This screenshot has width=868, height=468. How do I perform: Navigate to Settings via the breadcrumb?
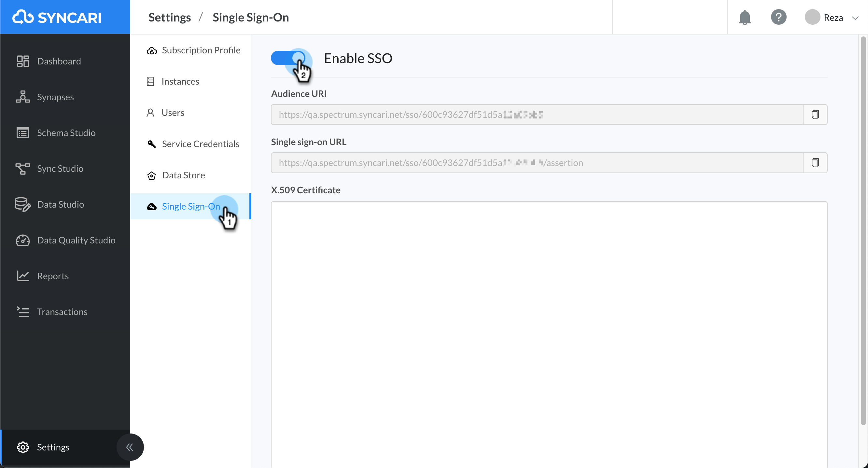click(x=170, y=17)
